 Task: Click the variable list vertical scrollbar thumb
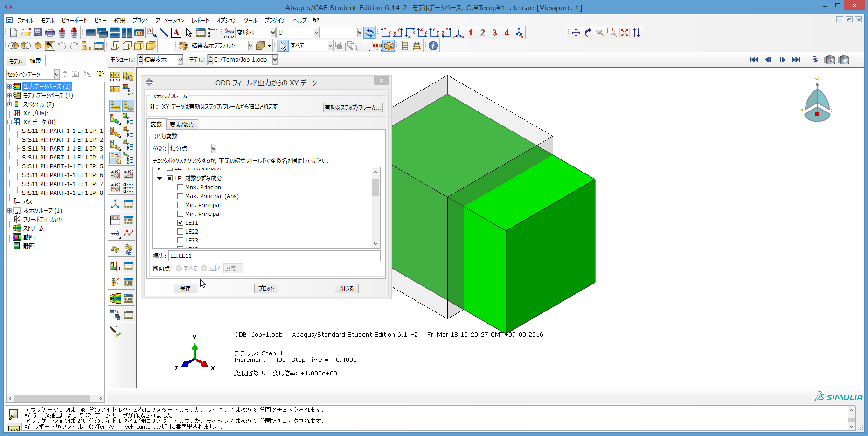(x=375, y=187)
